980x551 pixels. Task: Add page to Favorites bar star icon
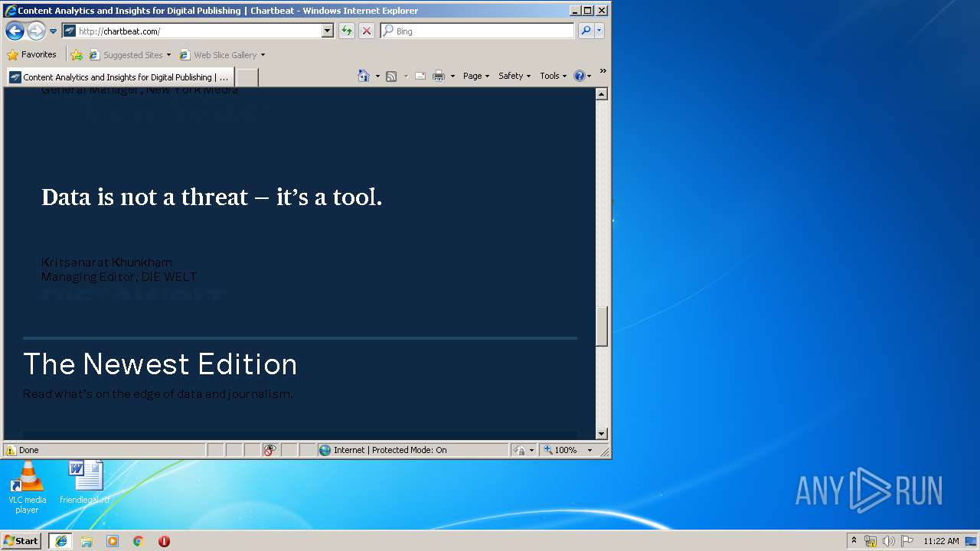pos(77,54)
